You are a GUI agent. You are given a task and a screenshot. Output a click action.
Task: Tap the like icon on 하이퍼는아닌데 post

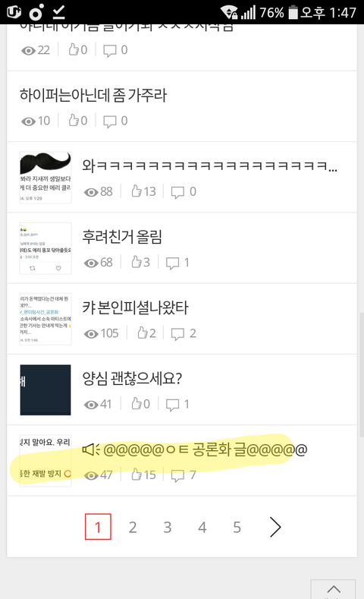[74, 121]
